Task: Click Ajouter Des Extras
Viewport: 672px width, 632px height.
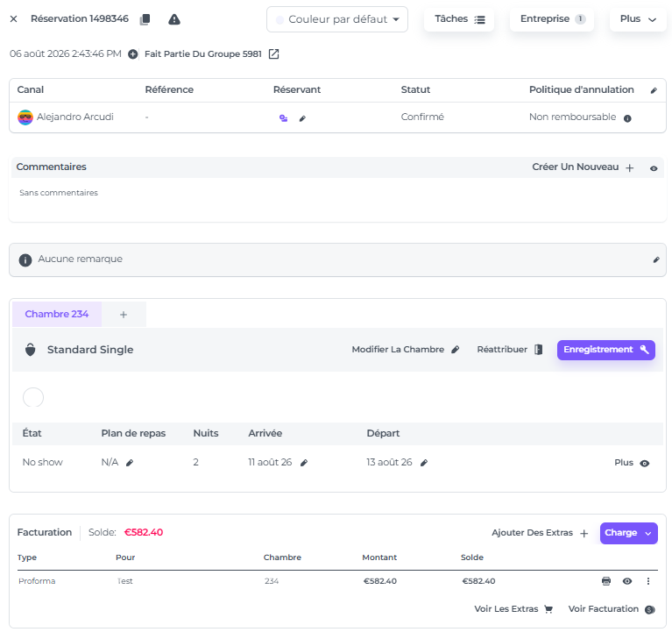Action: pyautogui.click(x=540, y=533)
